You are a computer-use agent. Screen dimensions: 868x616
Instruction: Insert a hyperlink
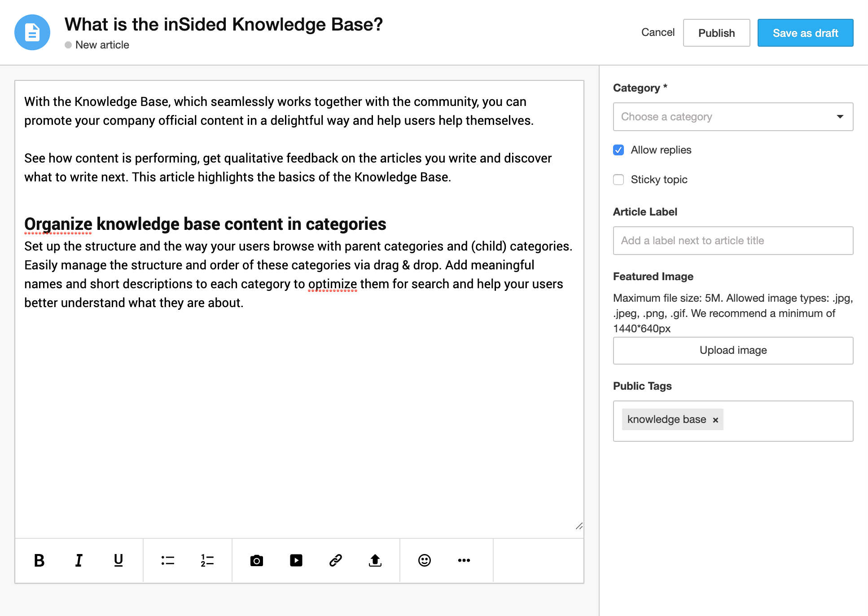336,560
